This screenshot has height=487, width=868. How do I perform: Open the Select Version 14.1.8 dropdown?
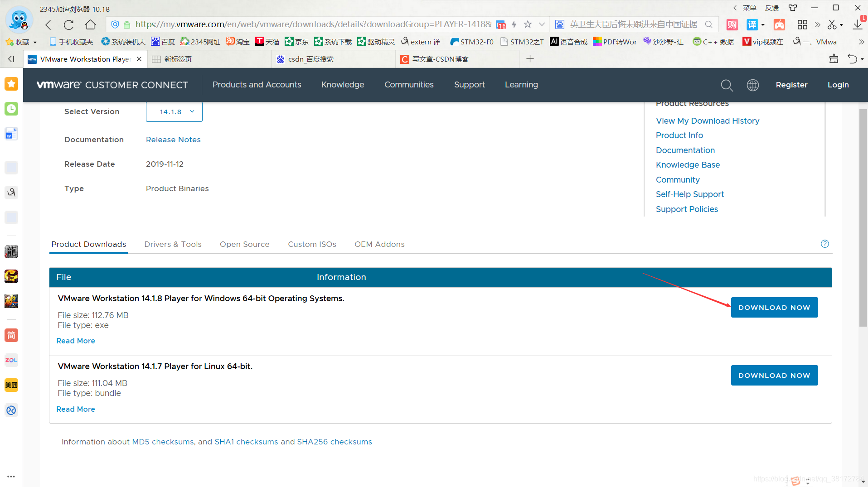click(174, 112)
